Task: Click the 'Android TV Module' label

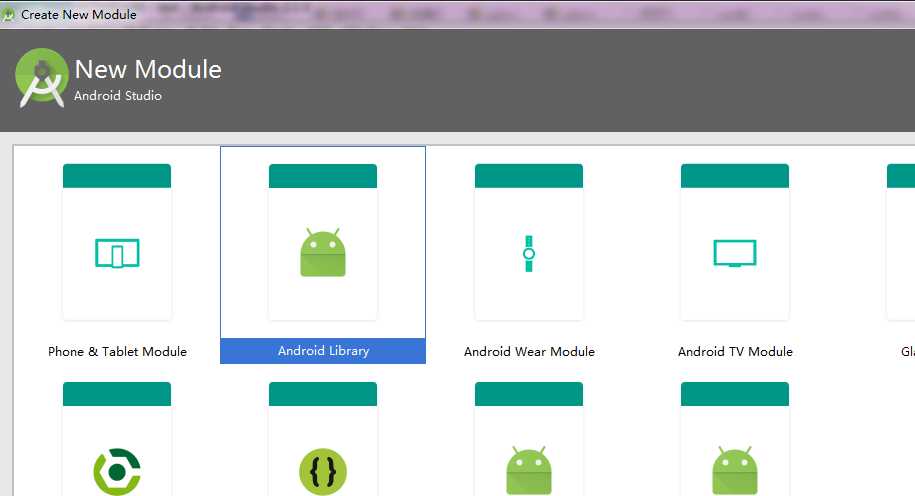Action: click(735, 352)
